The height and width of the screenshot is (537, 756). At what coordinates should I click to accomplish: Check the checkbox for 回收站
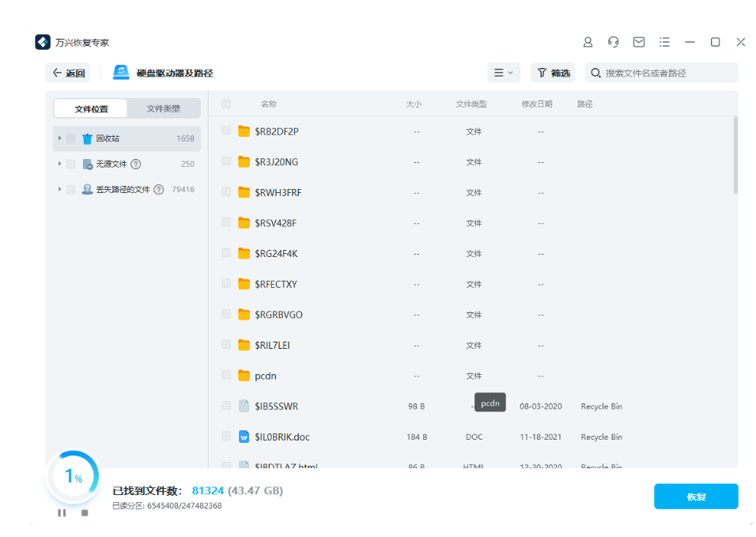72,138
